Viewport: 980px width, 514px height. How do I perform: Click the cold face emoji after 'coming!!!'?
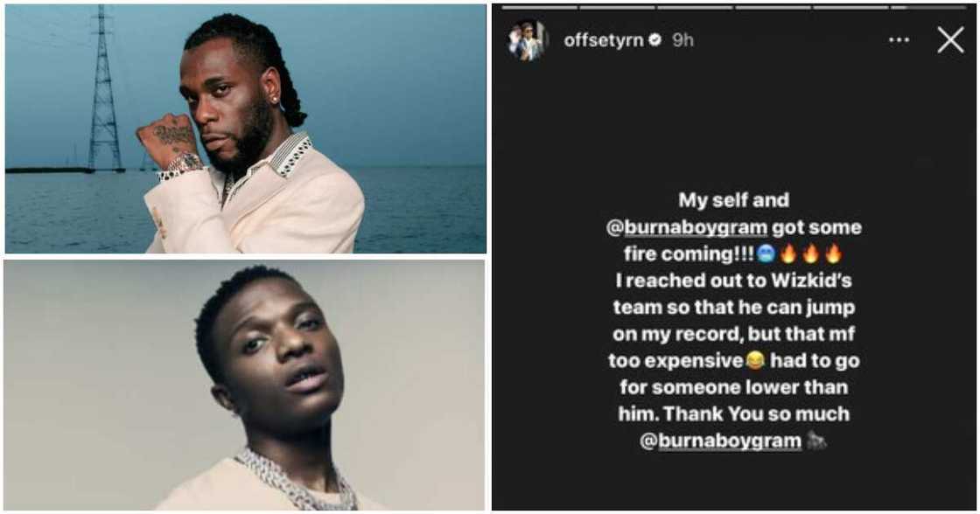(766, 254)
